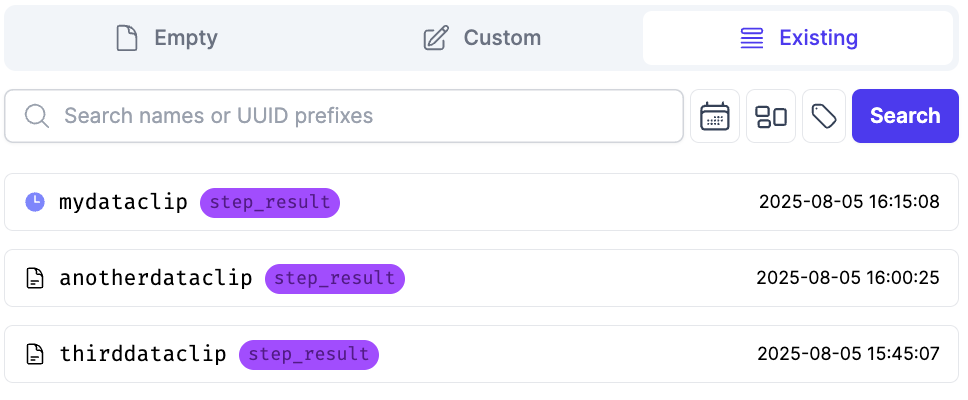968x400 pixels.
Task: Click the tag filter icon
Action: tap(824, 116)
